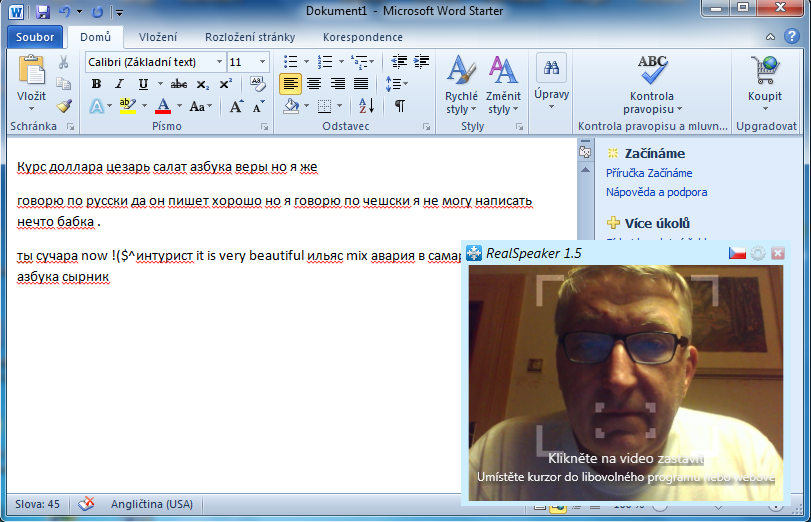The height and width of the screenshot is (522, 811).
Task: Select the Domů ribbon tab
Action: click(x=95, y=37)
